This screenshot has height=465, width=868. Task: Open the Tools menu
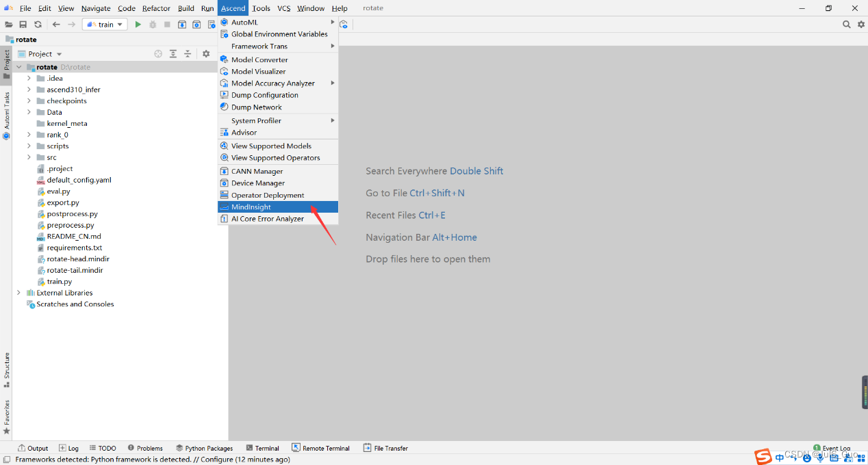point(261,8)
